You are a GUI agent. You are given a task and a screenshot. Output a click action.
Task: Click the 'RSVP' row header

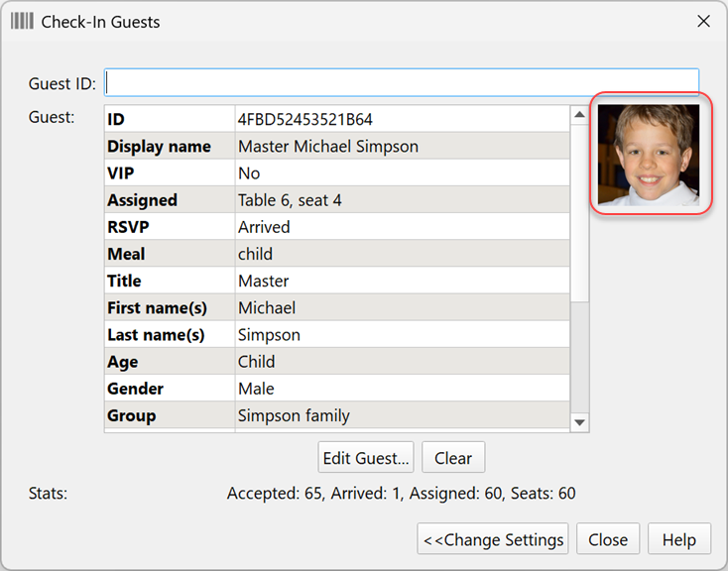[x=170, y=227]
